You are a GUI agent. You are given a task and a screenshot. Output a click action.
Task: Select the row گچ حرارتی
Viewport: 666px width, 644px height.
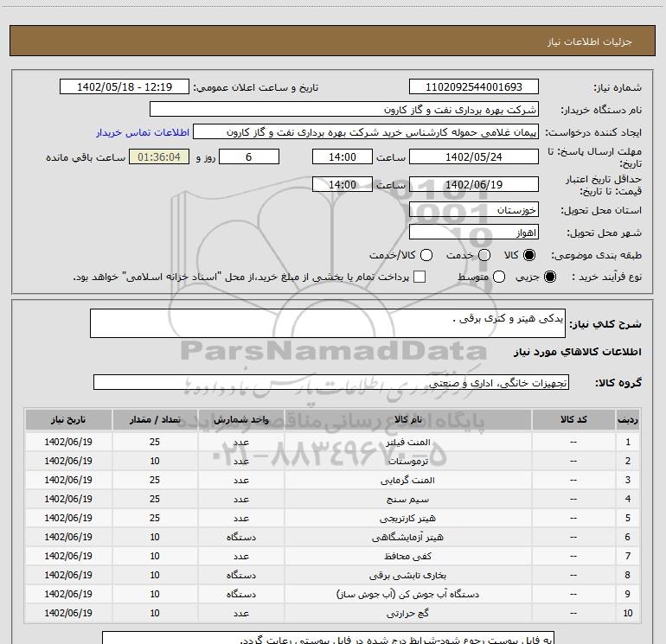(x=332, y=613)
